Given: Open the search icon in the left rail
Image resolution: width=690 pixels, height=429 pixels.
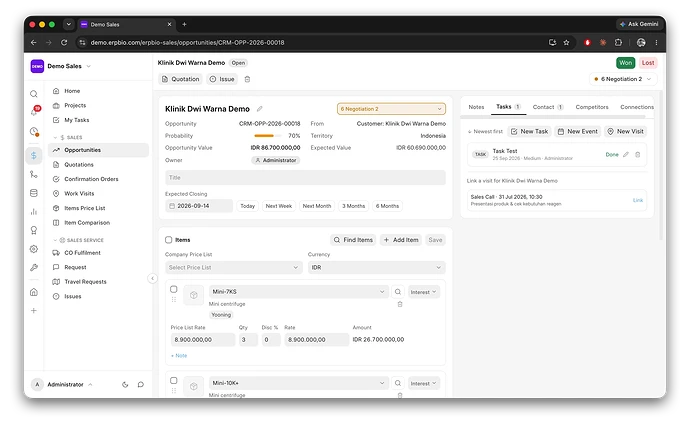Looking at the screenshot, I should (34, 94).
